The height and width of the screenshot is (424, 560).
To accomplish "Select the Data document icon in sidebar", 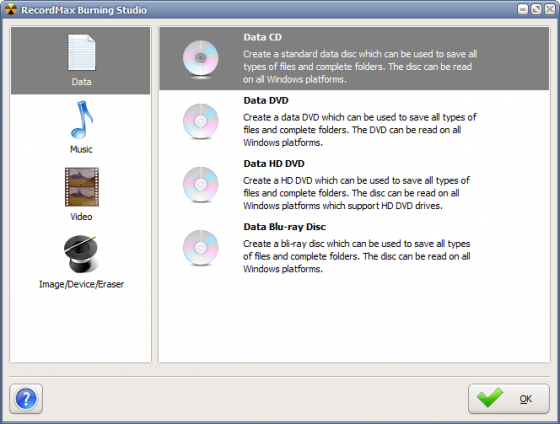I will [x=81, y=52].
